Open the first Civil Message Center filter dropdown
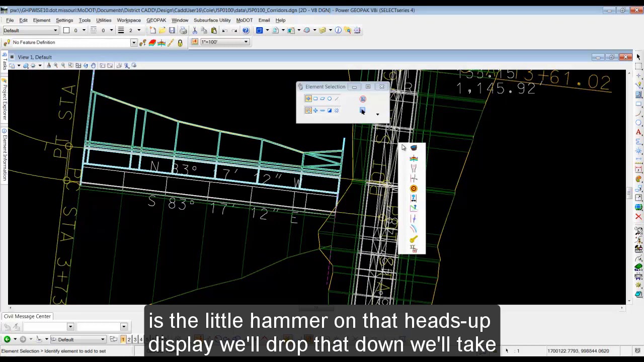This screenshot has width=644, height=362. point(70,327)
